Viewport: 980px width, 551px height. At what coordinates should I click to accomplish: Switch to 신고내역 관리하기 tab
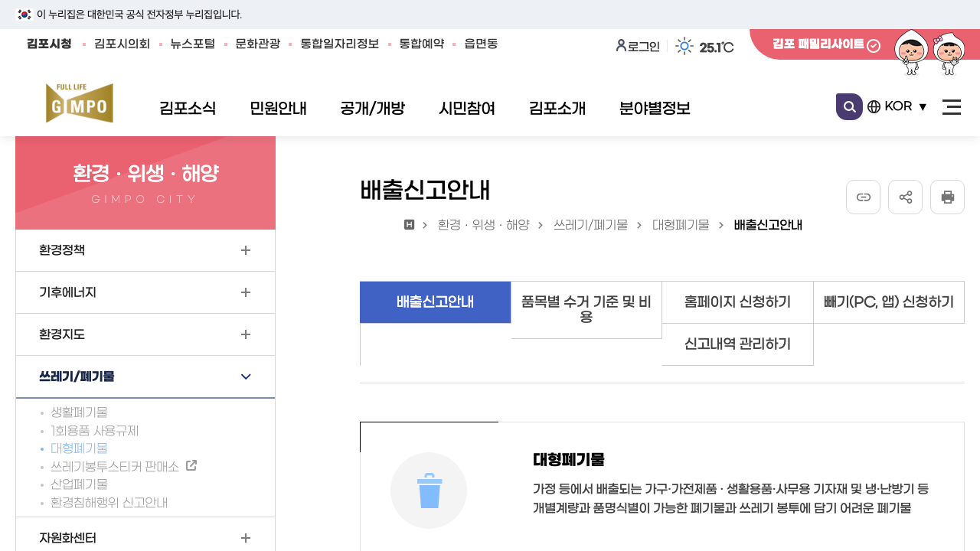tap(738, 344)
